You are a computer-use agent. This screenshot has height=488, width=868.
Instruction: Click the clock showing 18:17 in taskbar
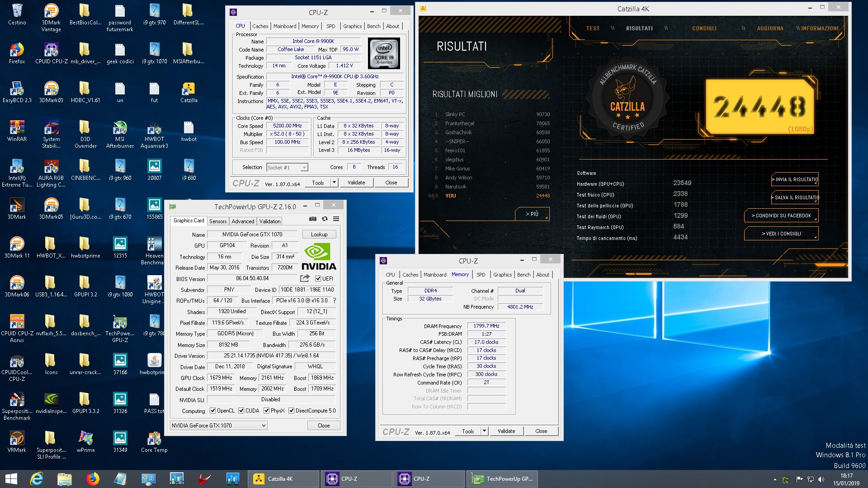pyautogui.click(x=846, y=476)
